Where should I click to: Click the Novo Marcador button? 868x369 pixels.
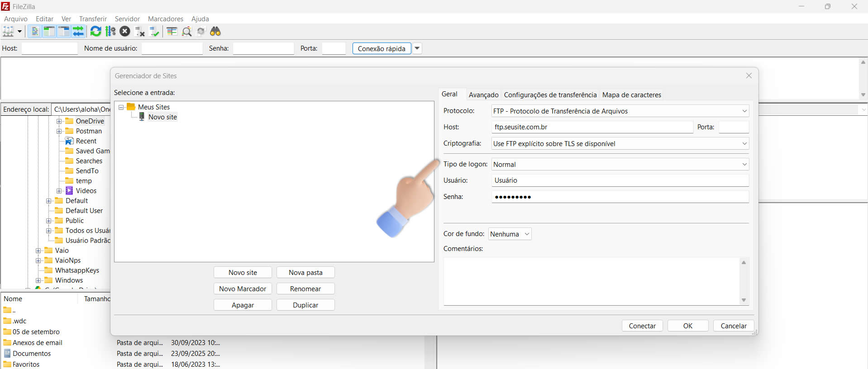point(243,289)
